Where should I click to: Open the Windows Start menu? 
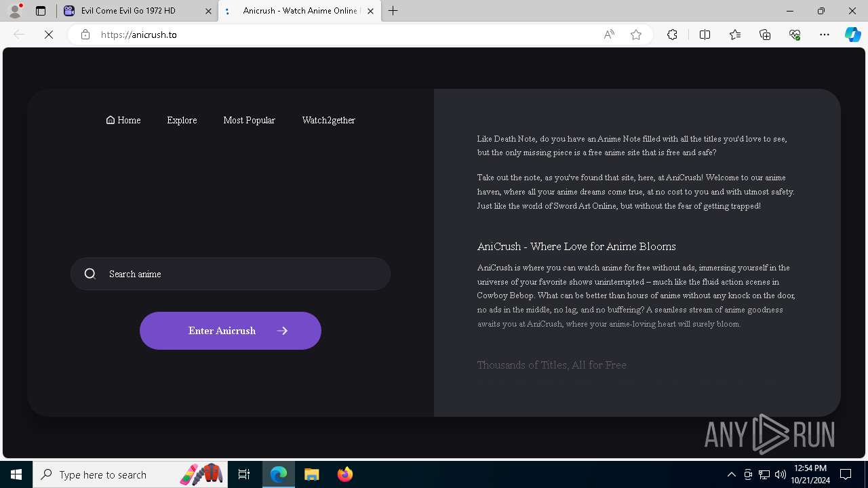coord(16,474)
